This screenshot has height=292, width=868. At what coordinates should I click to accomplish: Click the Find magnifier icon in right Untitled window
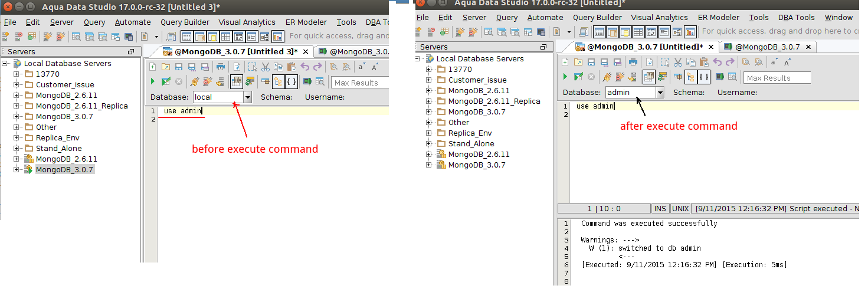746,62
